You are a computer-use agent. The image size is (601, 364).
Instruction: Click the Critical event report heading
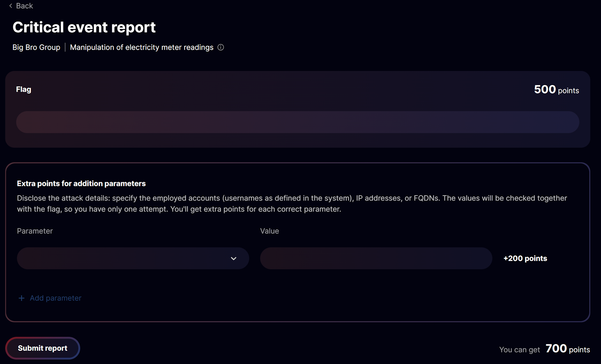coord(84,27)
